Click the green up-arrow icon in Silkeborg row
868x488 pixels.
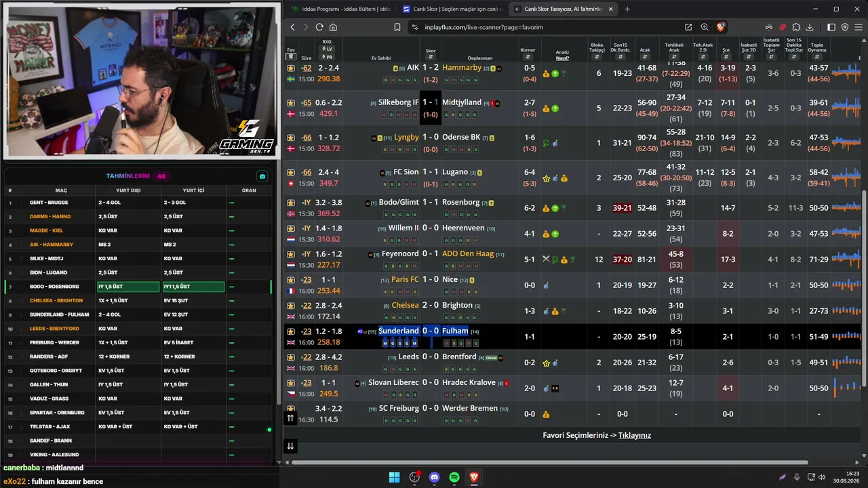pyautogui.click(x=555, y=108)
